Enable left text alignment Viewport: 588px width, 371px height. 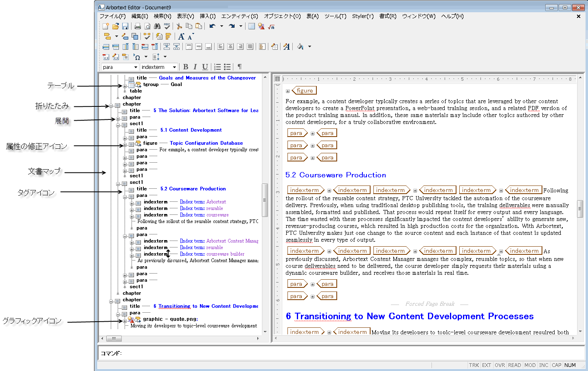pos(221,46)
